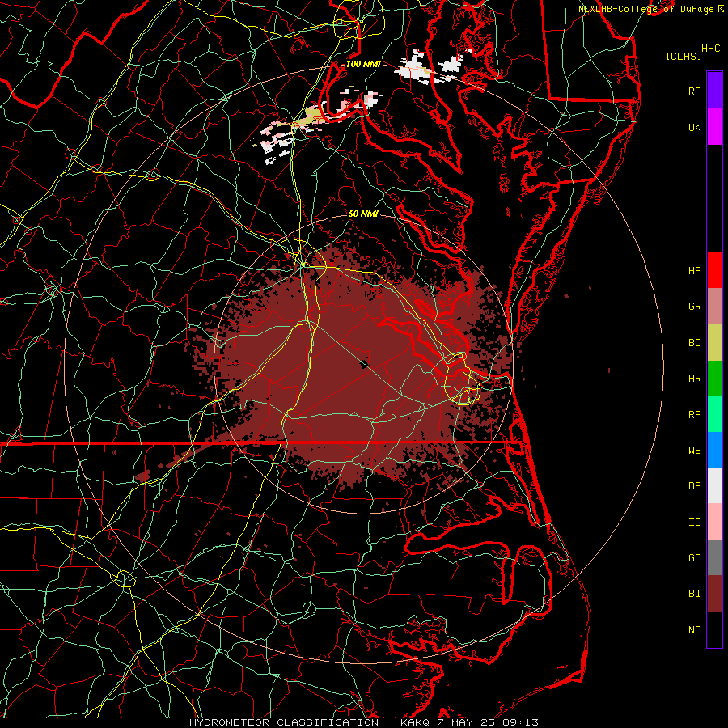728x728 pixels.
Task: Click the RF purple legend swatch
Action: [714, 91]
